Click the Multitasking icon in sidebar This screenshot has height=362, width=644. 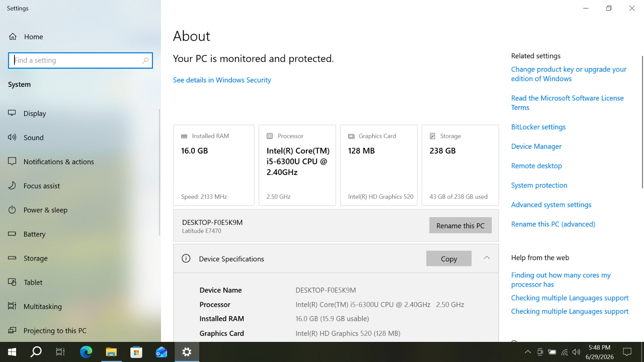12,306
